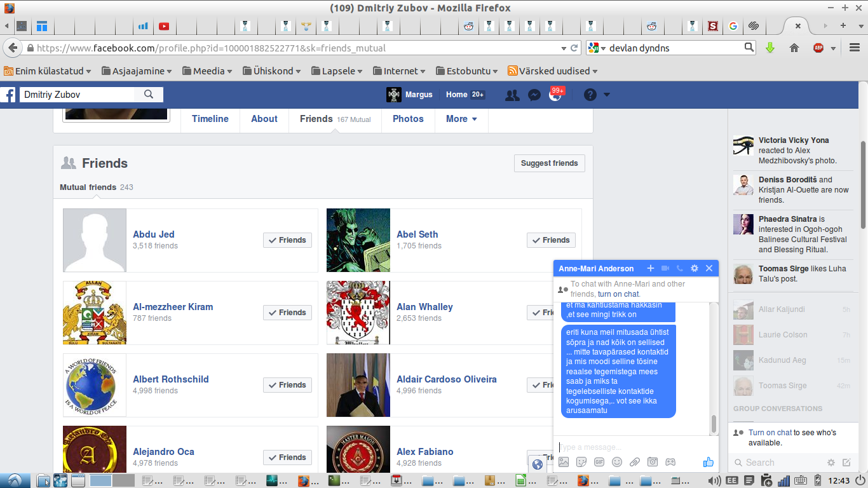Switch to the Timeline tab
Viewport: 868px width, 488px height.
click(210, 119)
